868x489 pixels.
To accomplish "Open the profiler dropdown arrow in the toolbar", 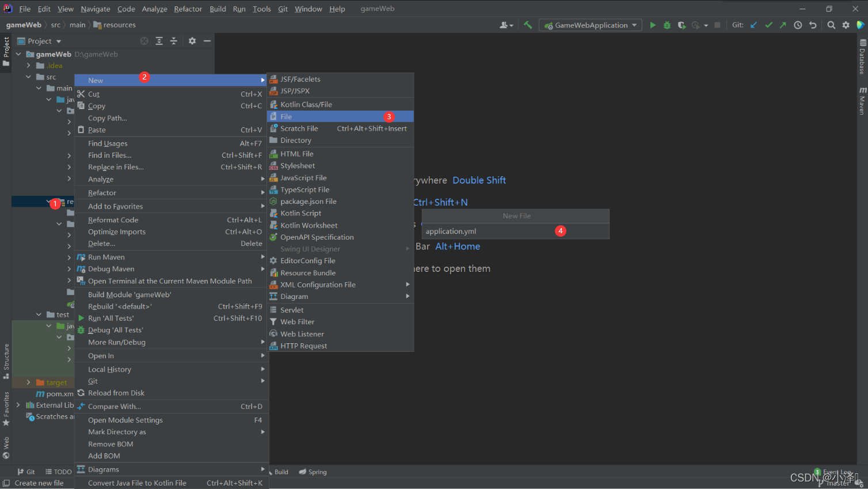I will point(706,25).
